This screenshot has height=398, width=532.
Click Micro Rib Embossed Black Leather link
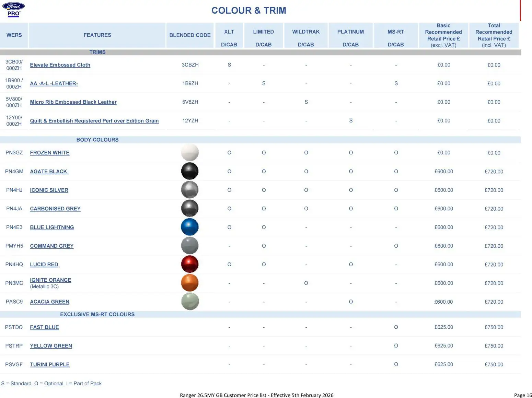point(73,102)
